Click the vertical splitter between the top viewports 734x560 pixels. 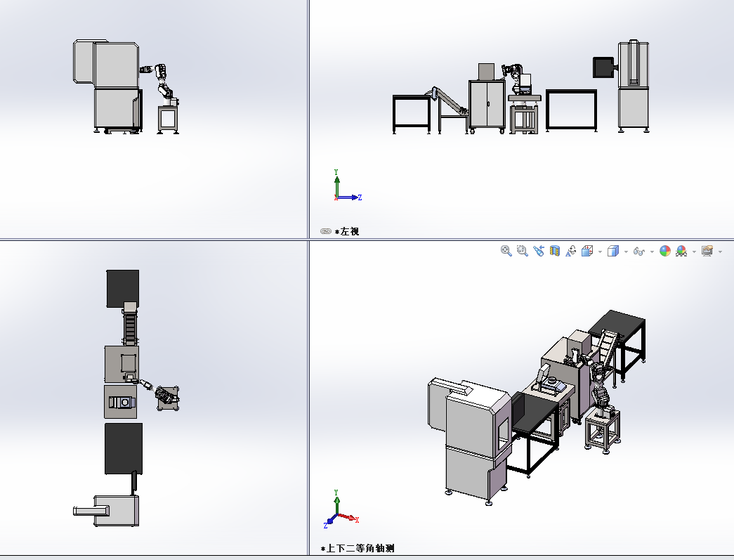(x=308, y=119)
